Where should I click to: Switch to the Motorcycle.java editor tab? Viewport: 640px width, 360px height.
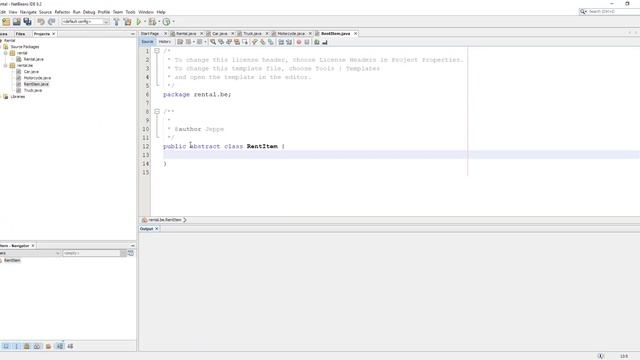tap(291, 33)
